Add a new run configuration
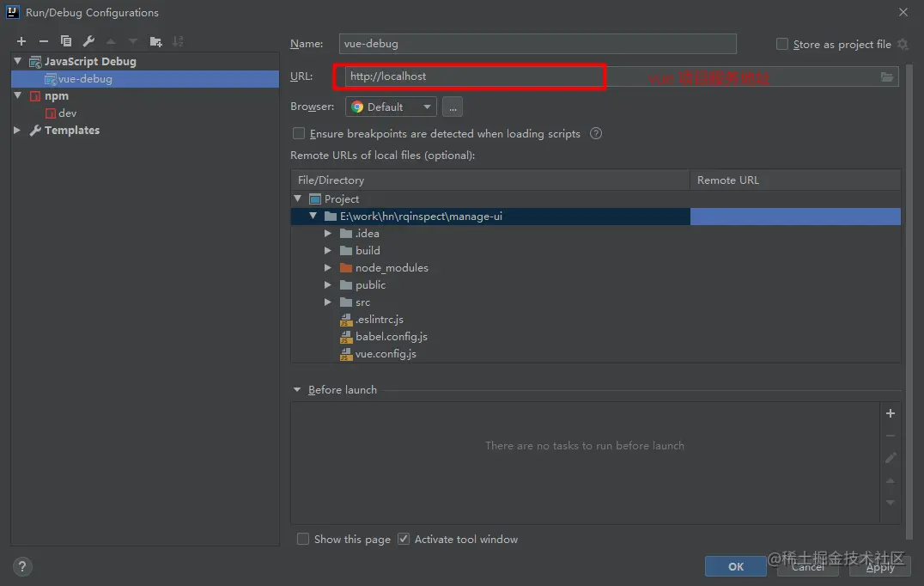This screenshot has width=924, height=586. coord(21,41)
